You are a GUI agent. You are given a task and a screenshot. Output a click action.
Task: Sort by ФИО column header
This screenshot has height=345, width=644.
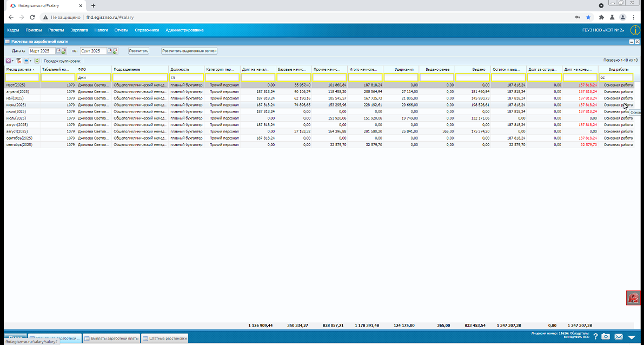tap(94, 69)
